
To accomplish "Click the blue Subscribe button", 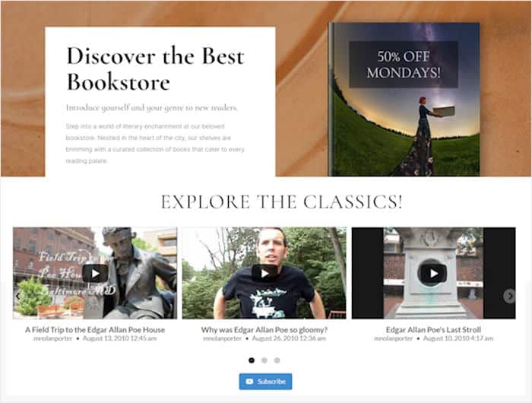I will coord(265,382).
